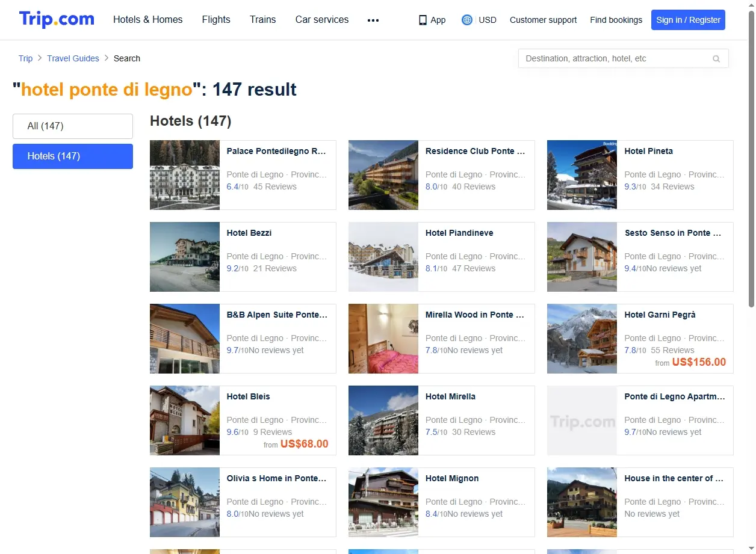
Task: Open Hotel Piandineve thumbnail image
Action: [x=383, y=257]
